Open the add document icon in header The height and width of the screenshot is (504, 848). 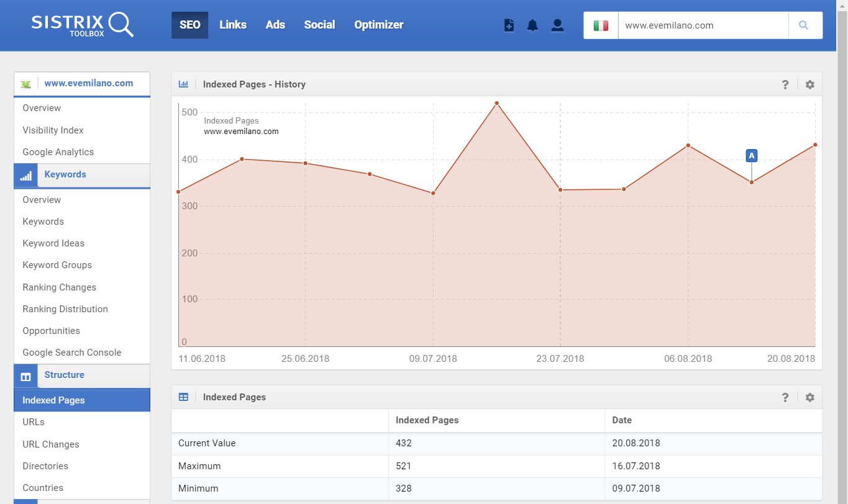tap(509, 25)
